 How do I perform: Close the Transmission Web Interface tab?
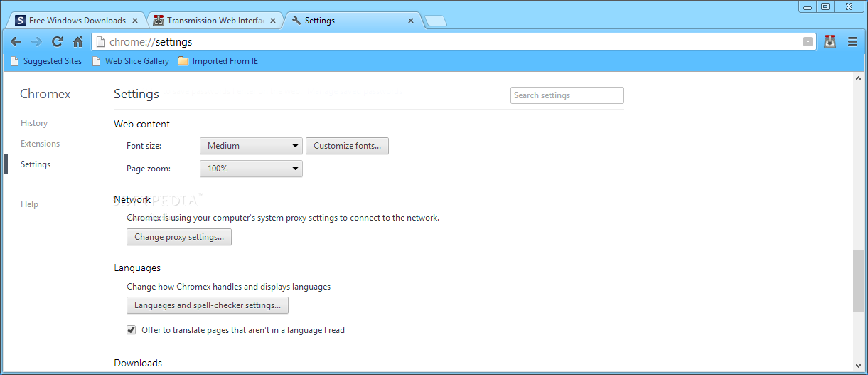pyautogui.click(x=273, y=21)
